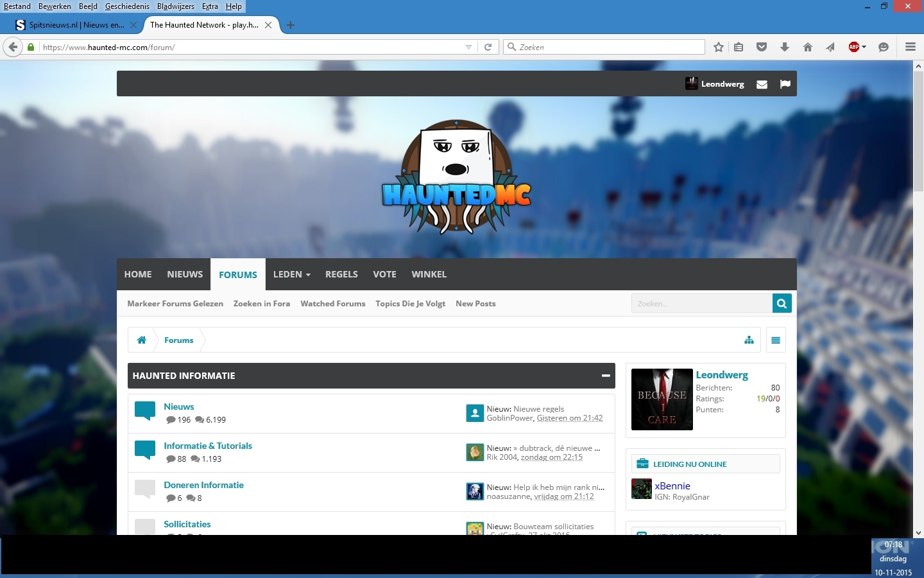Open the REGELS nav item
The height and width of the screenshot is (578, 924).
[341, 274]
